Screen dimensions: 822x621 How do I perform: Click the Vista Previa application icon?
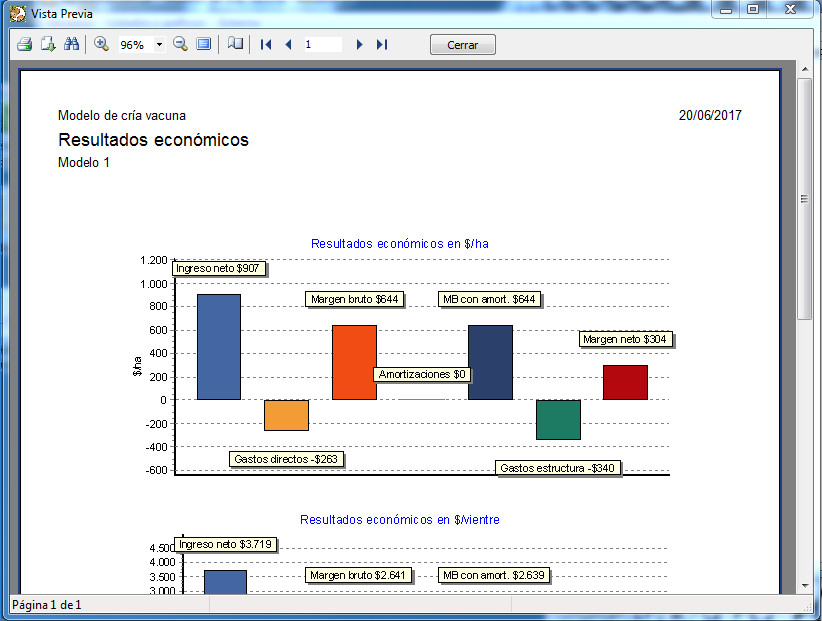[18, 14]
